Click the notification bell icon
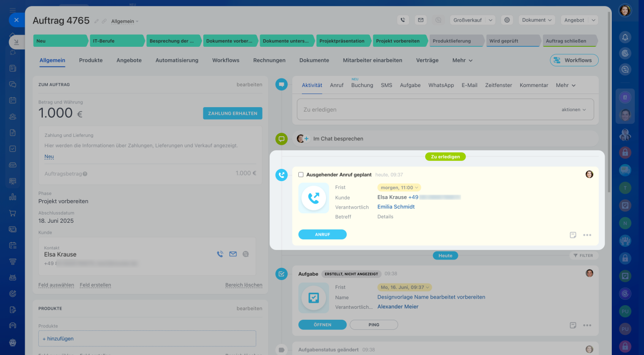The width and height of the screenshot is (644, 355). click(x=625, y=37)
